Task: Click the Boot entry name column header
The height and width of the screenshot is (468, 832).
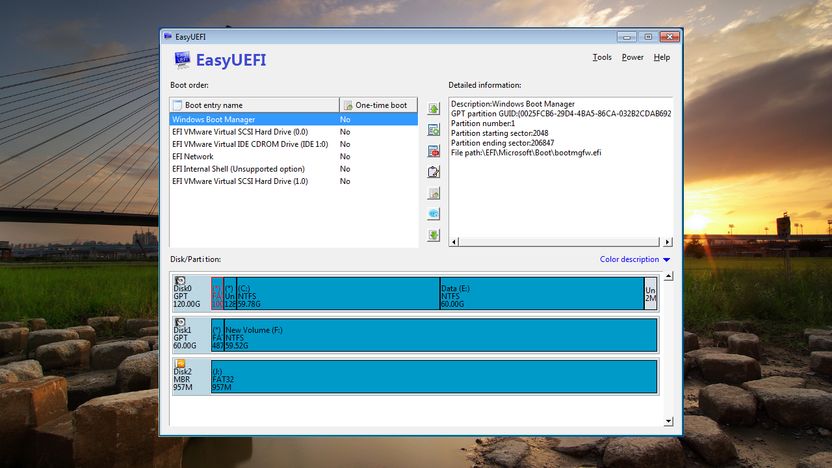Action: tap(254, 105)
